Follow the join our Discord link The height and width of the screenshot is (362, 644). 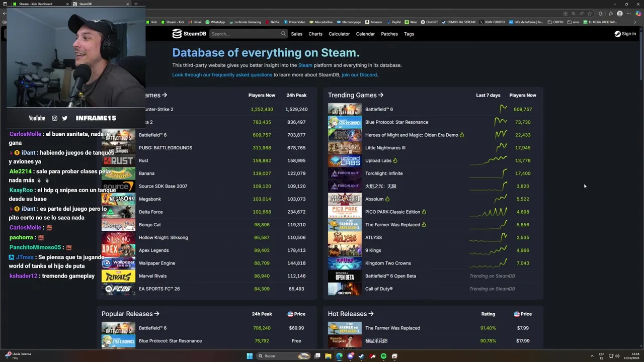(359, 75)
